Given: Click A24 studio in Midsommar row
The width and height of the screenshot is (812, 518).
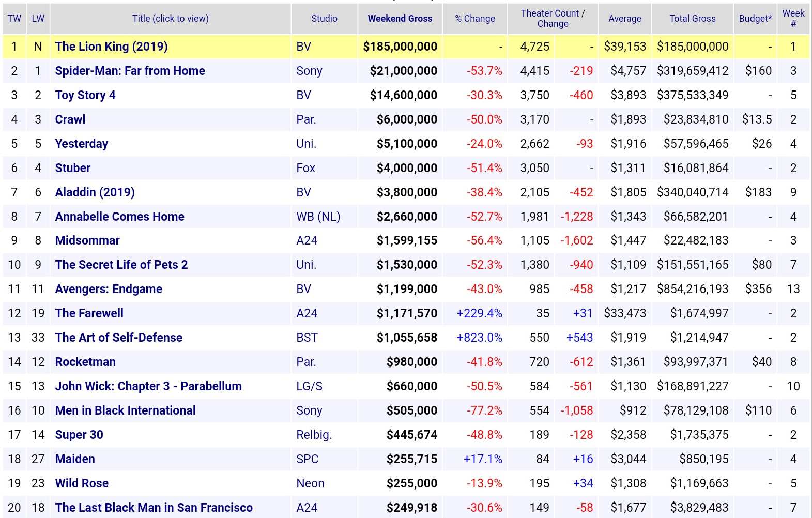Looking at the screenshot, I should coord(307,240).
